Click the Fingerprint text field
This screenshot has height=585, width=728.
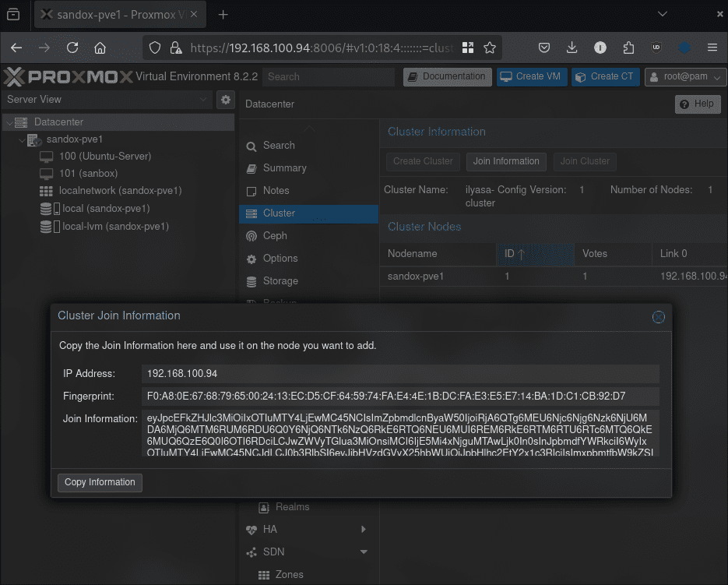(x=400, y=396)
